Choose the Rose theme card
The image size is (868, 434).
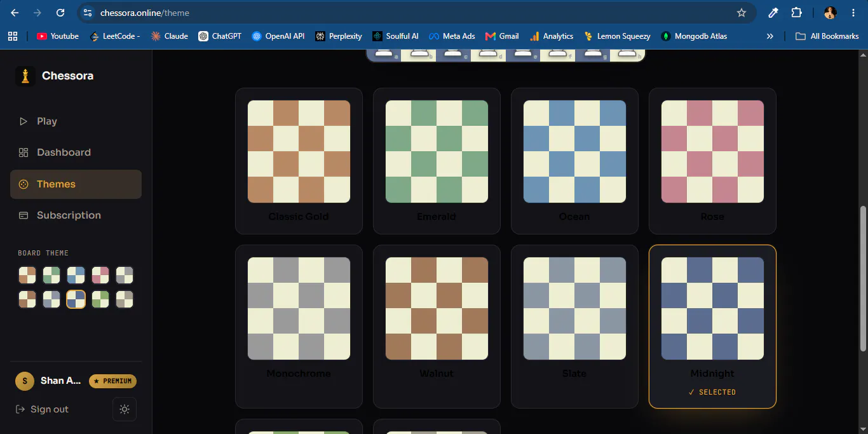pos(712,161)
